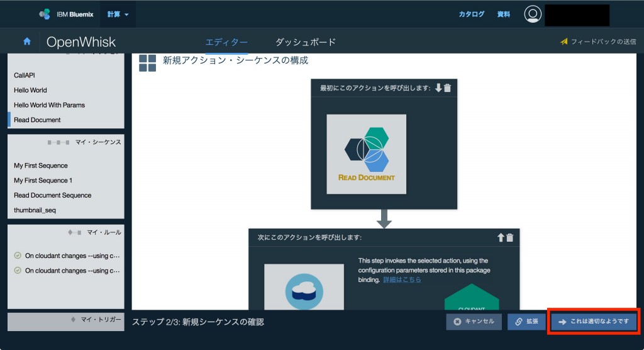Click the キャンセル button
644x350 pixels.
474,322
